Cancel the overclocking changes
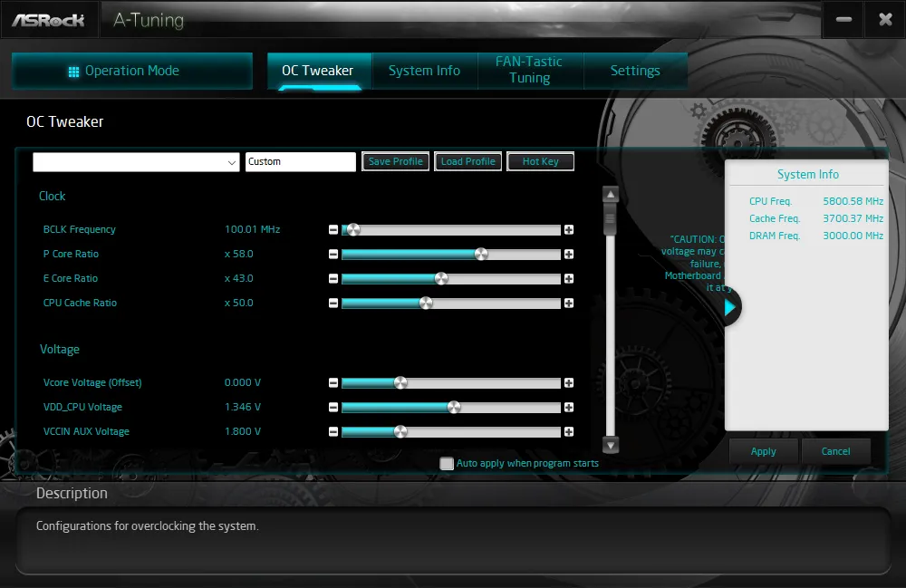 pyautogui.click(x=835, y=452)
